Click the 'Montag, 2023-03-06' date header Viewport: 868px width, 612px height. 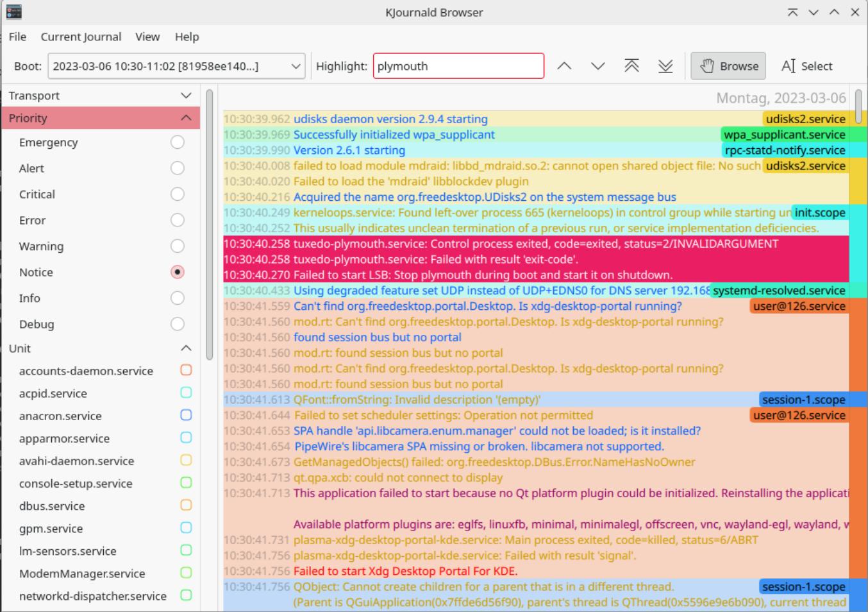tap(781, 98)
